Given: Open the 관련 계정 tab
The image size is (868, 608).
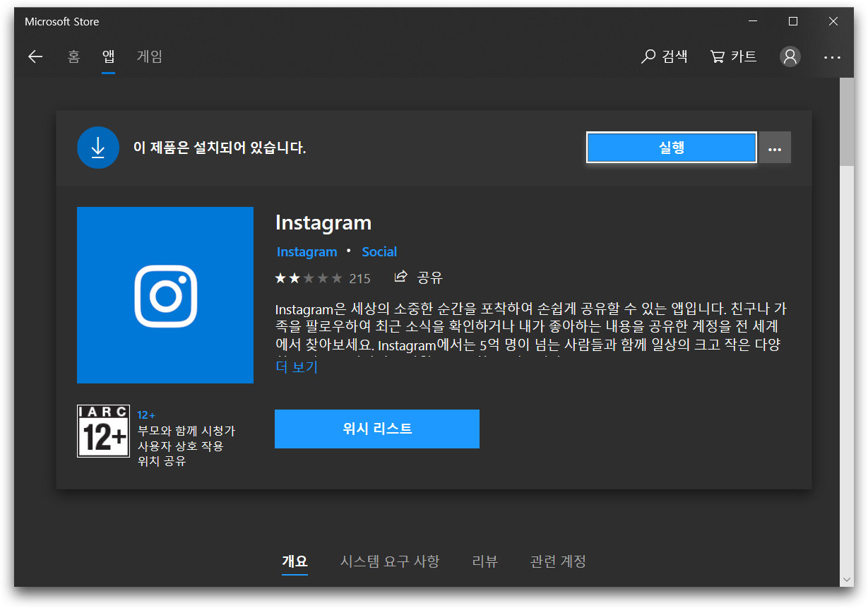Looking at the screenshot, I should coord(558,561).
